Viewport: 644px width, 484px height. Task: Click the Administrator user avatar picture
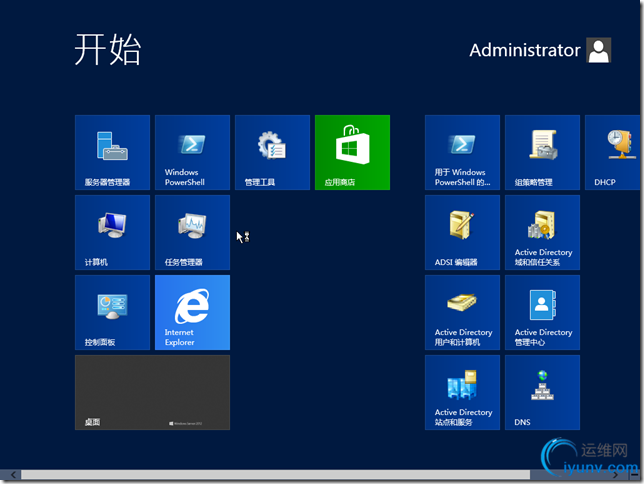tap(598, 50)
